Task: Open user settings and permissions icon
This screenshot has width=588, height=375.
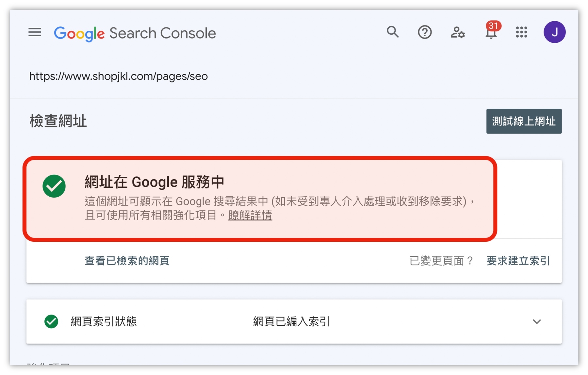Action: click(x=457, y=32)
